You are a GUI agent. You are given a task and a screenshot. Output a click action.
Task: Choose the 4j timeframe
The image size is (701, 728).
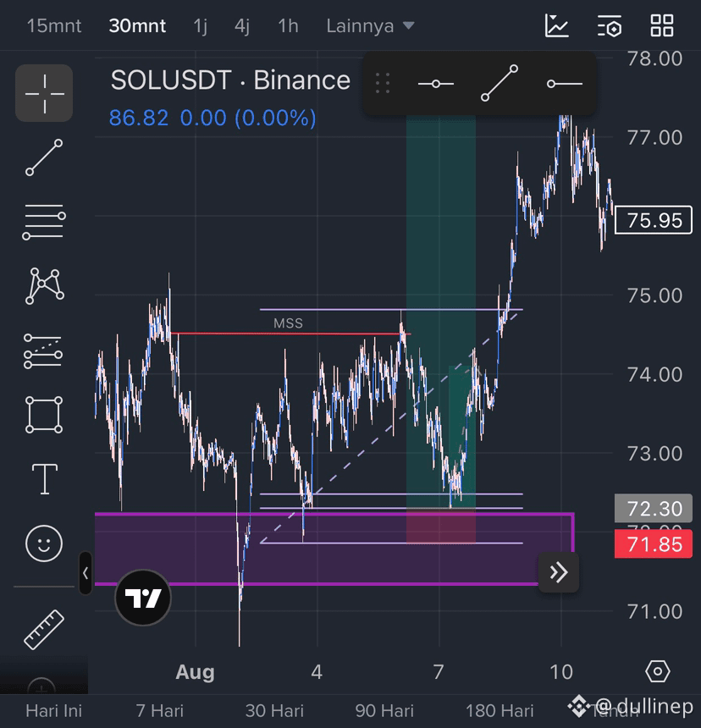pos(242,25)
